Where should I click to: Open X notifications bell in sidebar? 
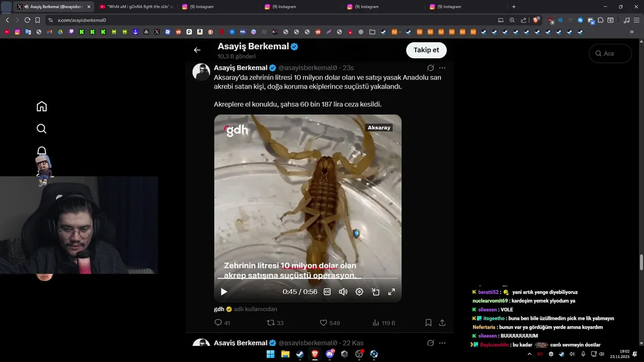(42, 151)
